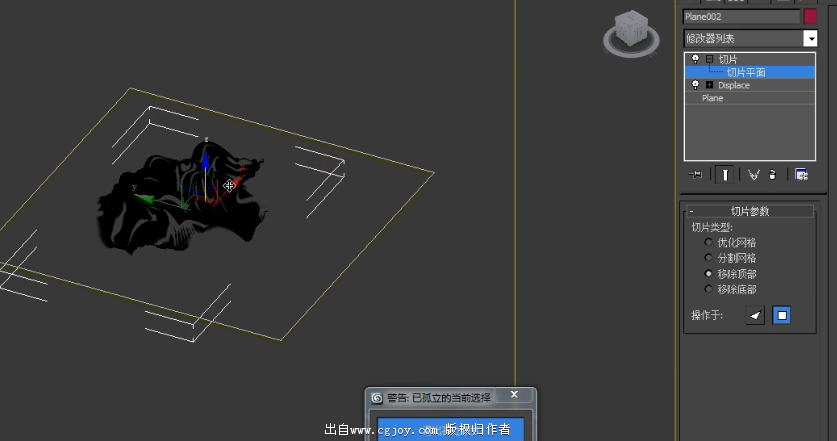
Task: Click the blue button in isolation warning dialog
Action: [x=450, y=429]
